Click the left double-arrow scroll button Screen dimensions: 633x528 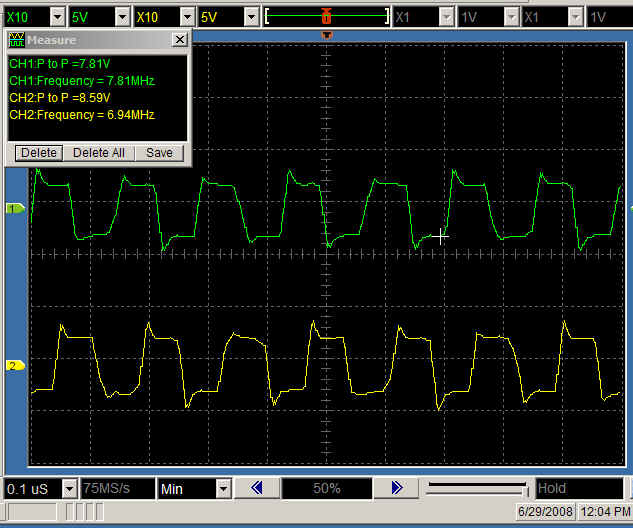[257, 488]
